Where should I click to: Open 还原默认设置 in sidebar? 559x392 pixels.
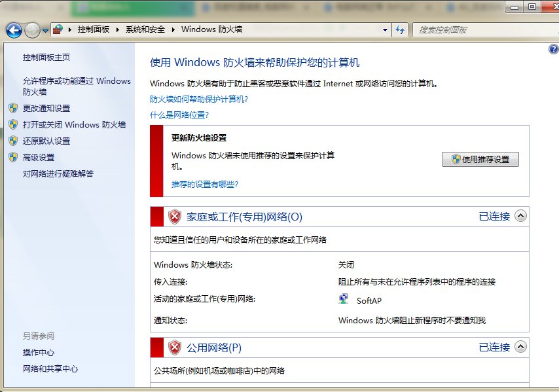(46, 141)
